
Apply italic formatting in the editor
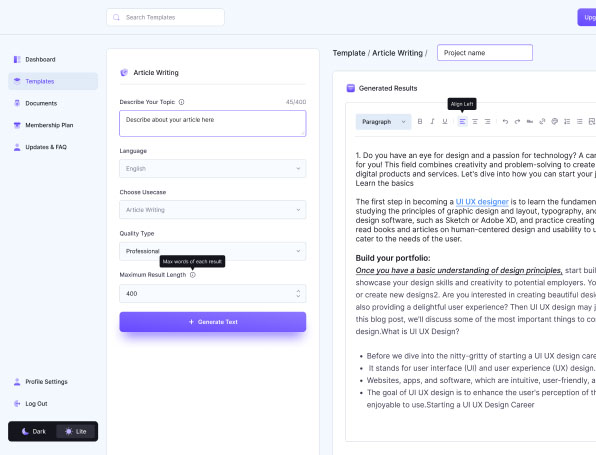432,122
